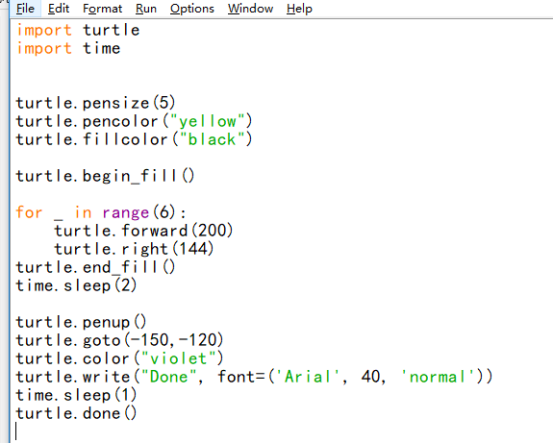Click the "yellow" string in pencolor
Viewport: 553px width, 444px height.
click(207, 121)
